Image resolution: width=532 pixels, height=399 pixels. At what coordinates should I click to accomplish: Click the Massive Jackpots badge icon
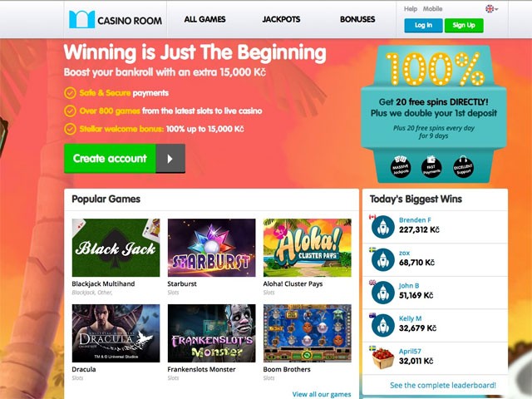click(x=401, y=166)
